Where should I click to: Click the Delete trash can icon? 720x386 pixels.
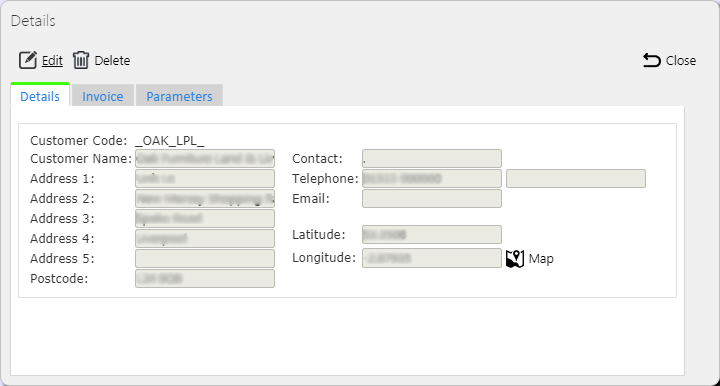pyautogui.click(x=81, y=60)
